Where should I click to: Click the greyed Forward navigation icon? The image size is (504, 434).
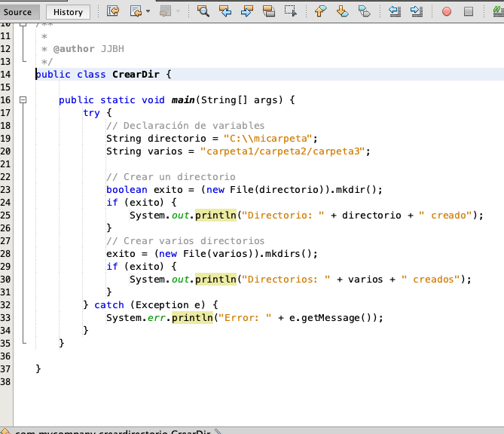(165, 11)
